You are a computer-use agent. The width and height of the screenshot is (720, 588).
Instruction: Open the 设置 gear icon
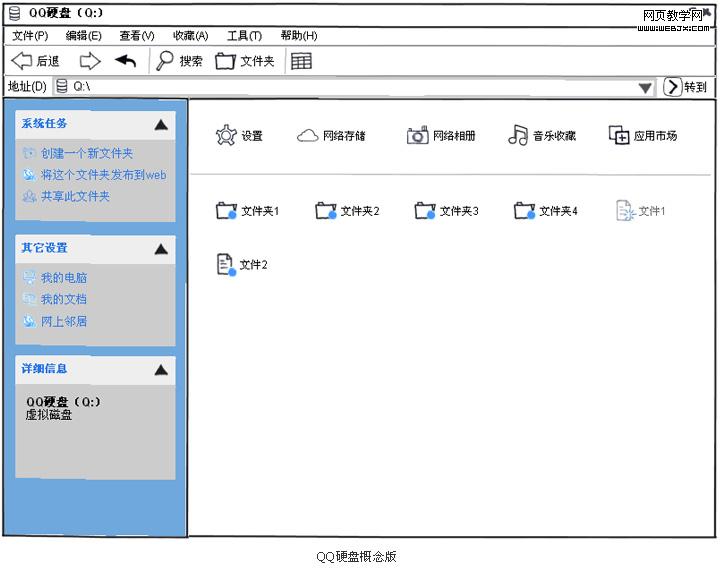226,136
